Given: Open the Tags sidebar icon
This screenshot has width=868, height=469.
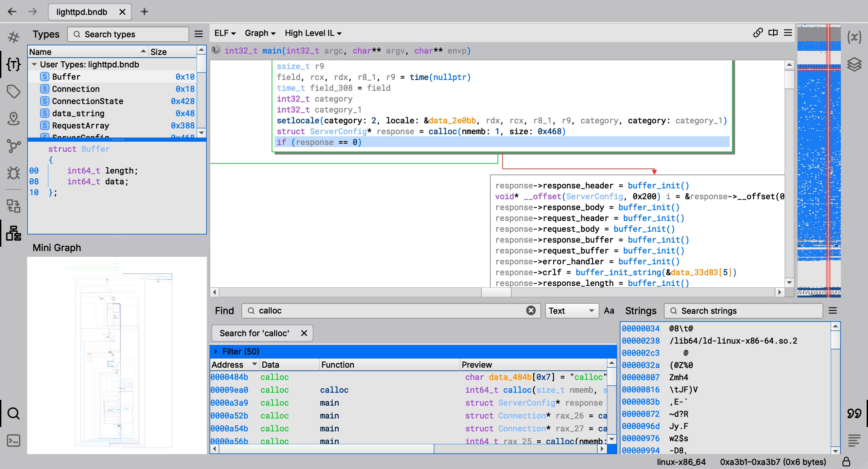Looking at the screenshot, I should [14, 91].
